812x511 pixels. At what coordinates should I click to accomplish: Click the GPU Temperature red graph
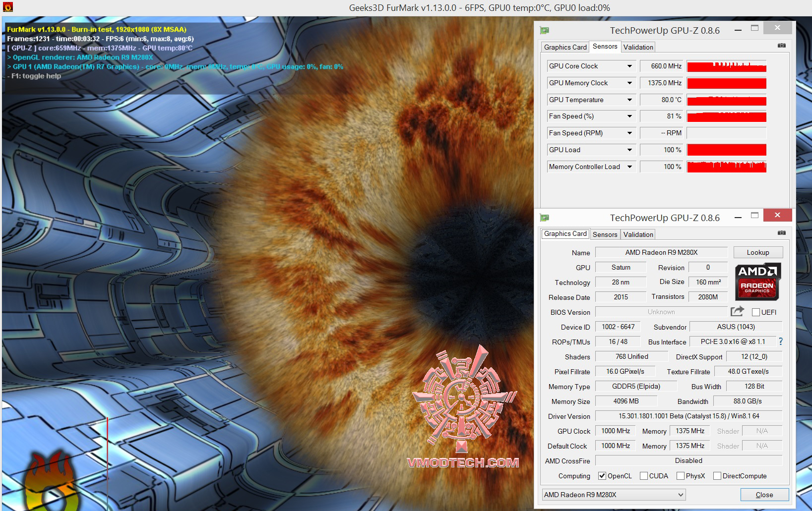727,100
